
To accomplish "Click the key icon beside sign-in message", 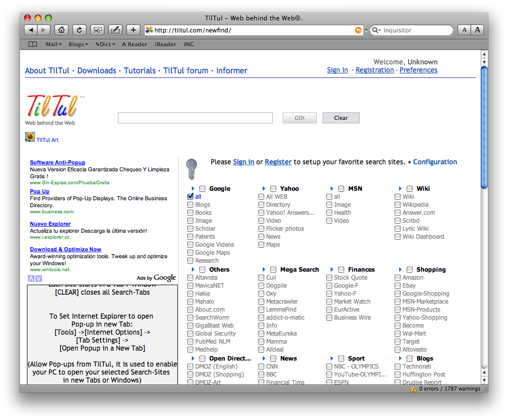I will click(191, 169).
